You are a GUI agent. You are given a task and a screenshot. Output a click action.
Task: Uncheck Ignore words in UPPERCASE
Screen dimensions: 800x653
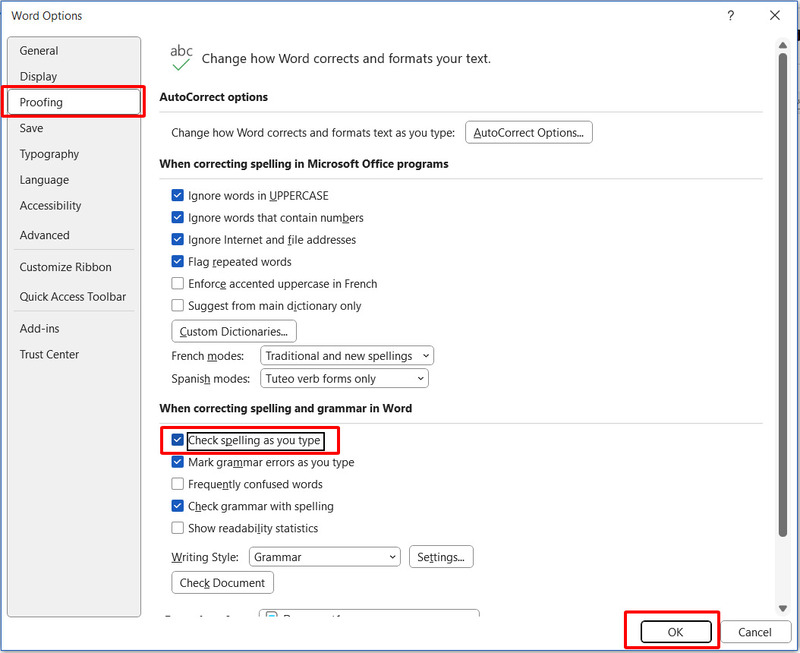tap(178, 196)
